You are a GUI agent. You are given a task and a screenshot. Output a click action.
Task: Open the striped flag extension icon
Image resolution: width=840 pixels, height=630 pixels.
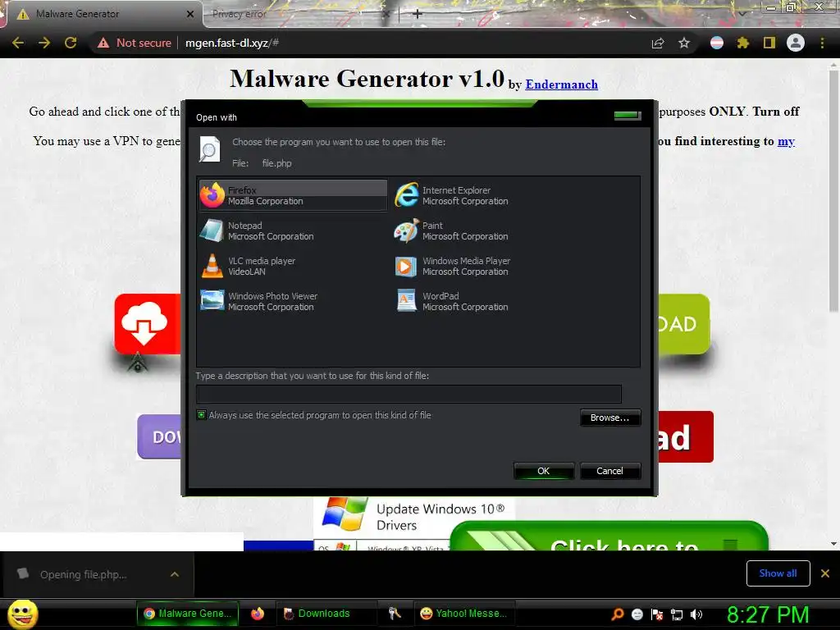coord(717,43)
